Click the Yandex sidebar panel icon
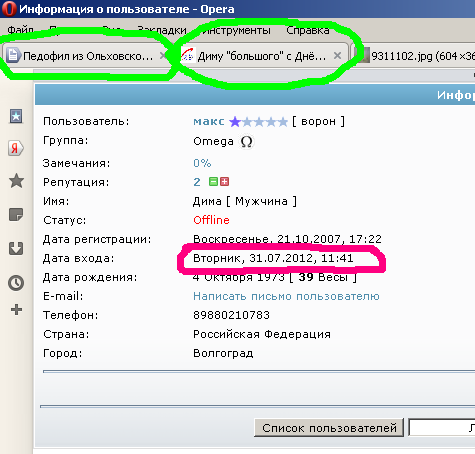 click(x=16, y=148)
